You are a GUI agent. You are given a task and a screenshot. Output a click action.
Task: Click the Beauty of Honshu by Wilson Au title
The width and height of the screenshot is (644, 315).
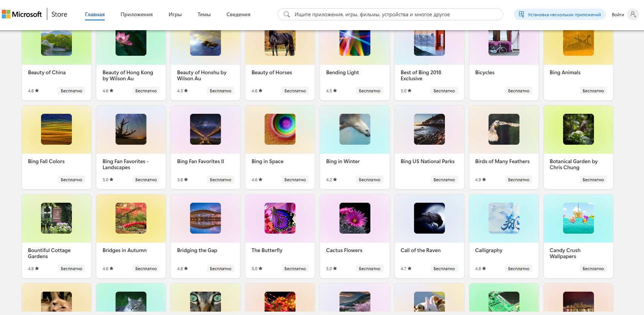point(202,75)
